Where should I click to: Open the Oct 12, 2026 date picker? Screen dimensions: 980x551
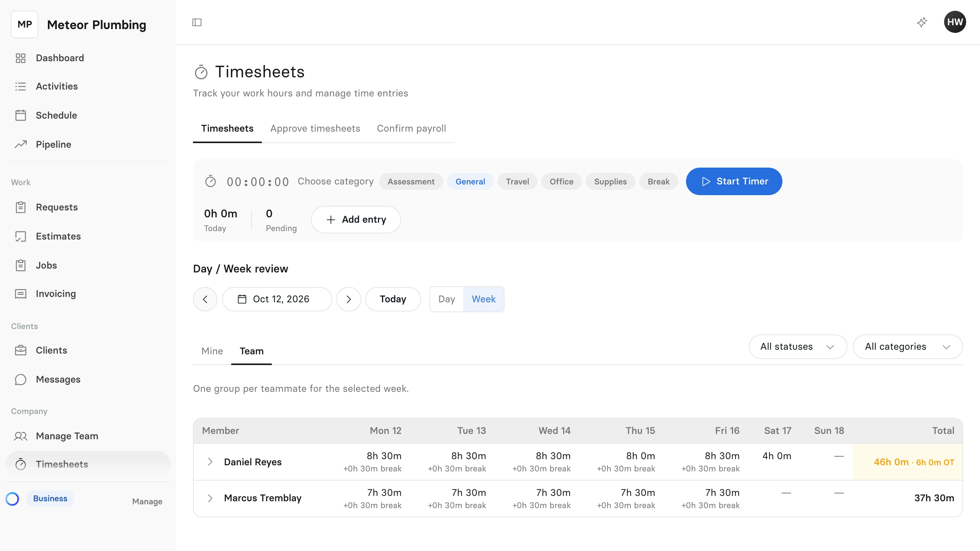point(277,299)
